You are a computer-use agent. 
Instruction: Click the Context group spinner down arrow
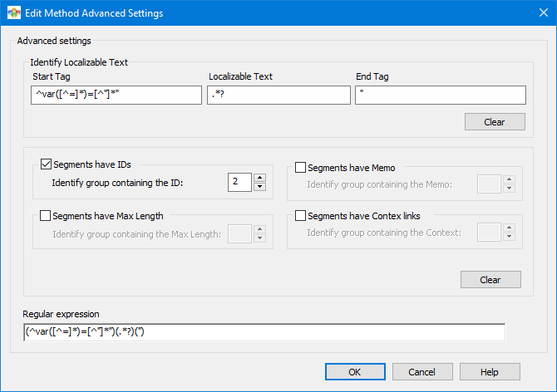[x=509, y=236]
